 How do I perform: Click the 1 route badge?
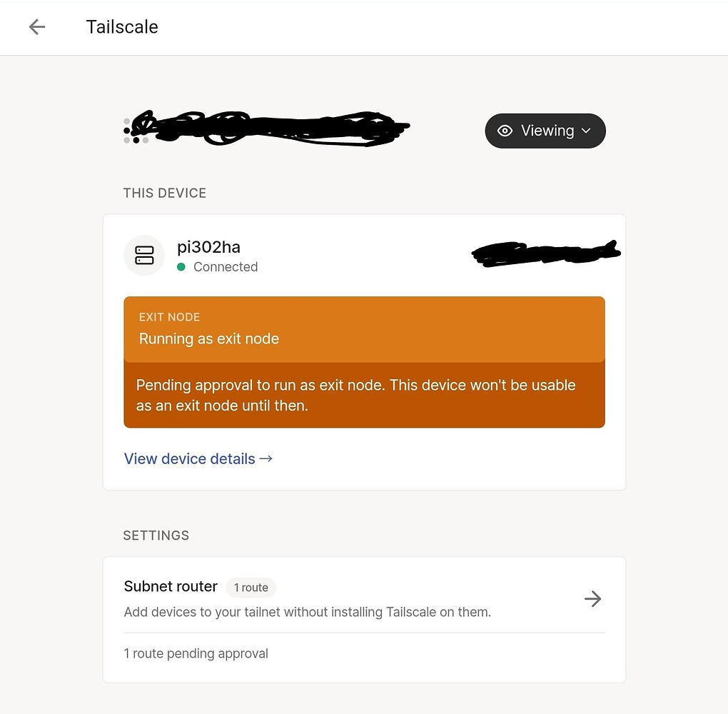click(x=251, y=588)
